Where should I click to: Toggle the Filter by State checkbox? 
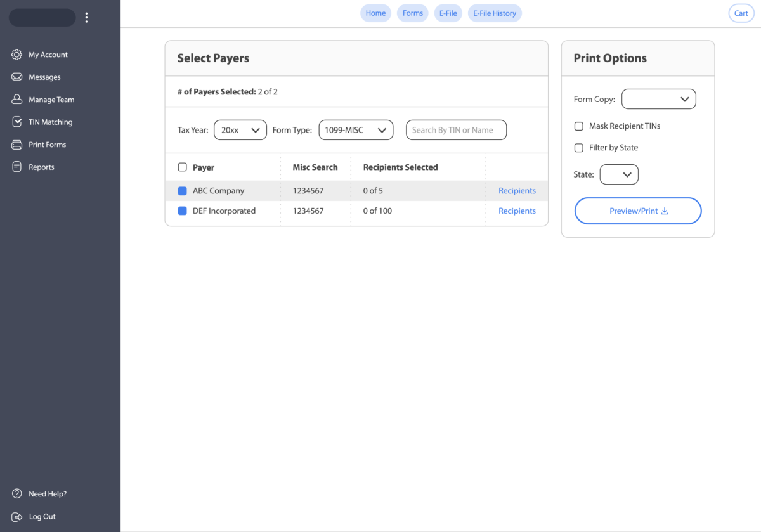click(578, 148)
